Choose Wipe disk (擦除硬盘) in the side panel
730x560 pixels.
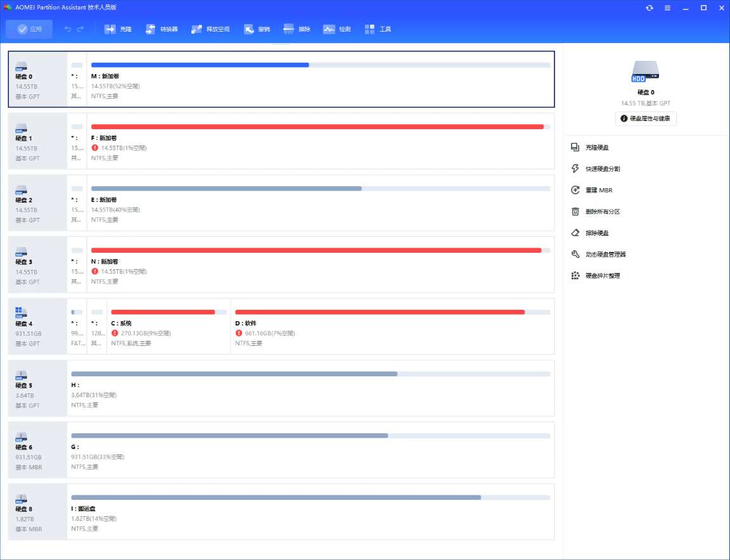pyautogui.click(x=590, y=233)
